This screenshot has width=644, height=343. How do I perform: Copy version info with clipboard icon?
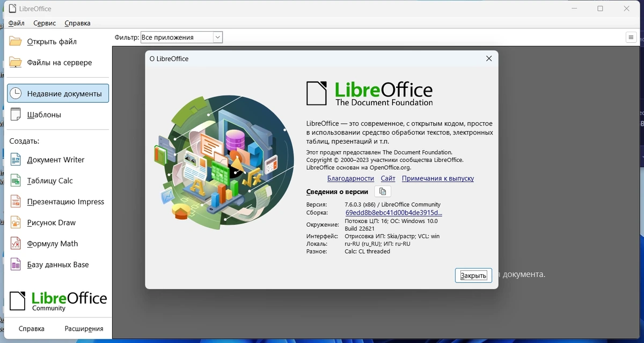click(x=383, y=191)
